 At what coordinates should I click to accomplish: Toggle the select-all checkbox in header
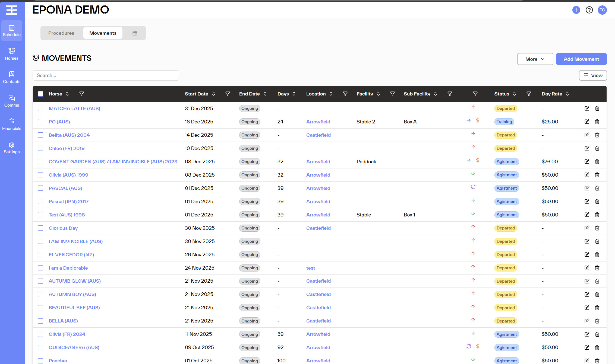(41, 94)
